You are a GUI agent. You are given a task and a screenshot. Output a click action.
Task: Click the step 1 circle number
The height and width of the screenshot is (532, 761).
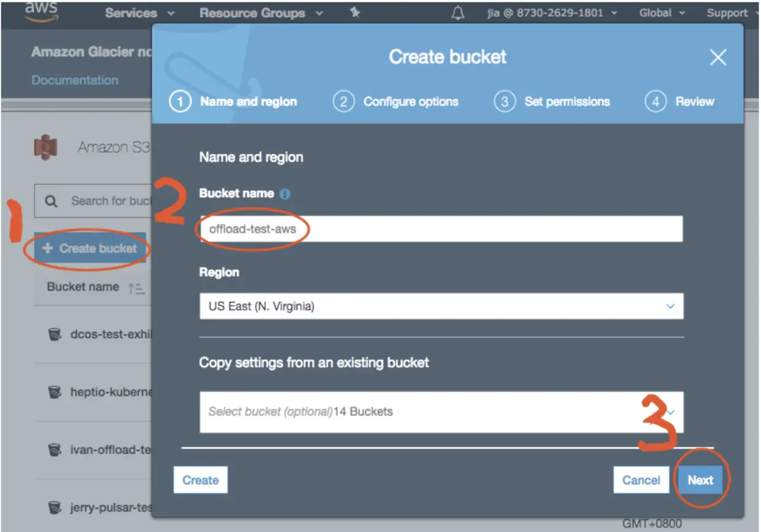(180, 102)
